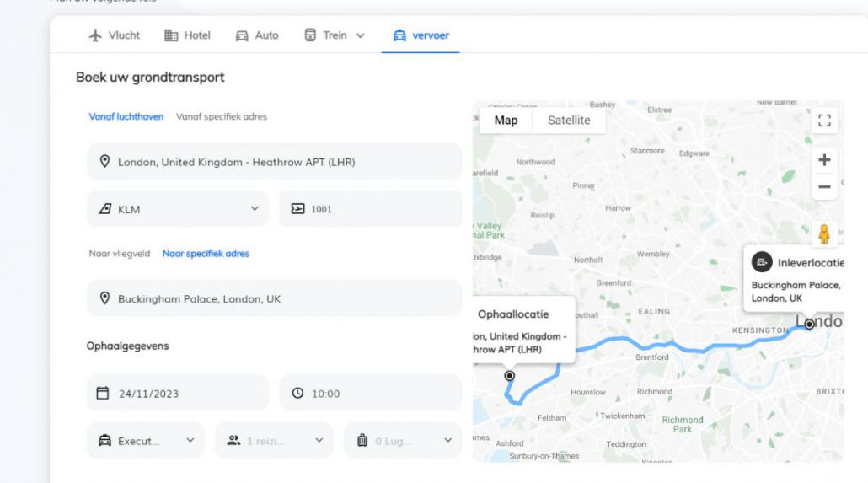This screenshot has height=483, width=868.
Task: Click the airplane icon on Vlucht tab
Action: click(96, 35)
